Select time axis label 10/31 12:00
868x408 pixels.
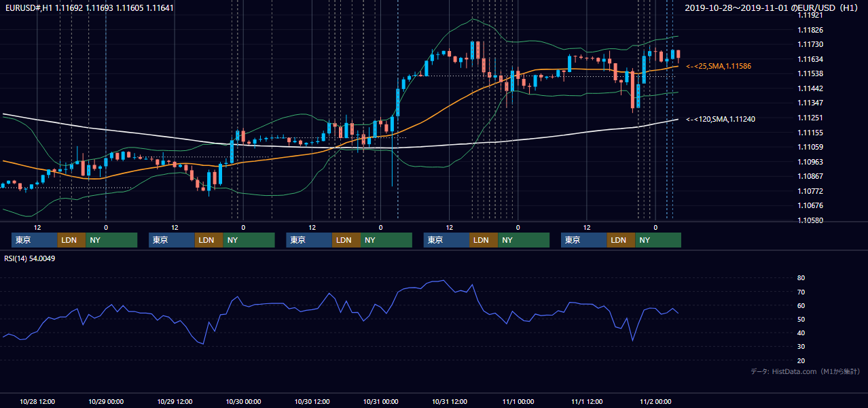(x=449, y=401)
